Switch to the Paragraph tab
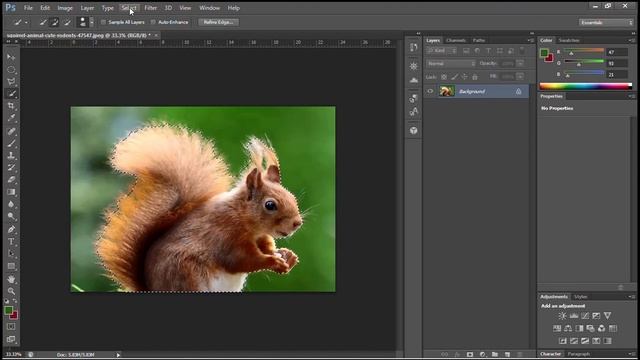Screen dimensions: 640x360 coord(579,354)
